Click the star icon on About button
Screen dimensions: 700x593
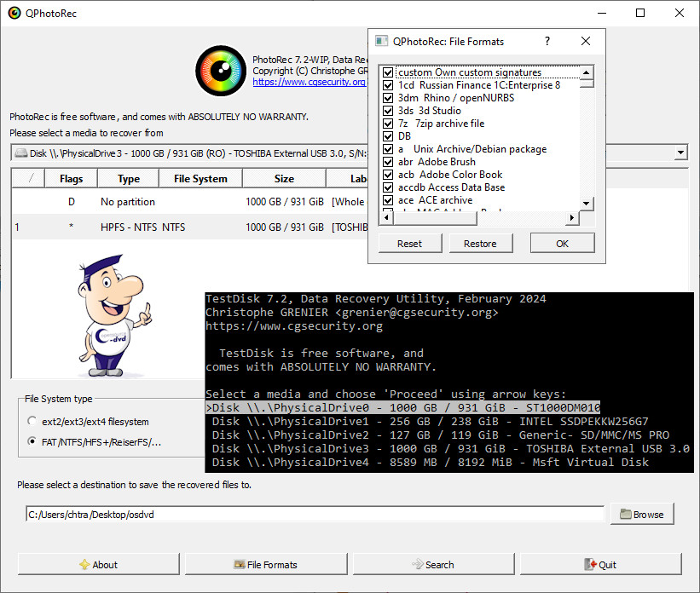coord(84,564)
